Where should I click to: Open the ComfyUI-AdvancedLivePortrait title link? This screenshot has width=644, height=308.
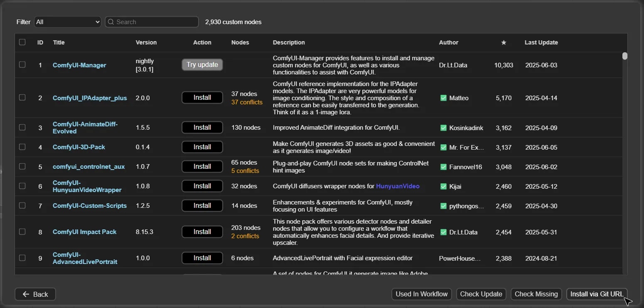click(x=85, y=258)
